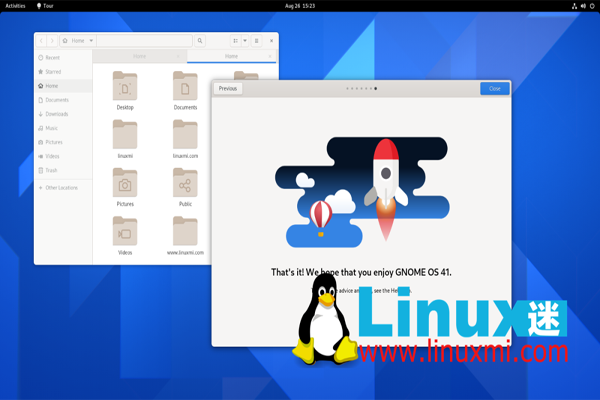Select Music in Files sidebar
Screen dimensions: 600x400
[x=64, y=128]
